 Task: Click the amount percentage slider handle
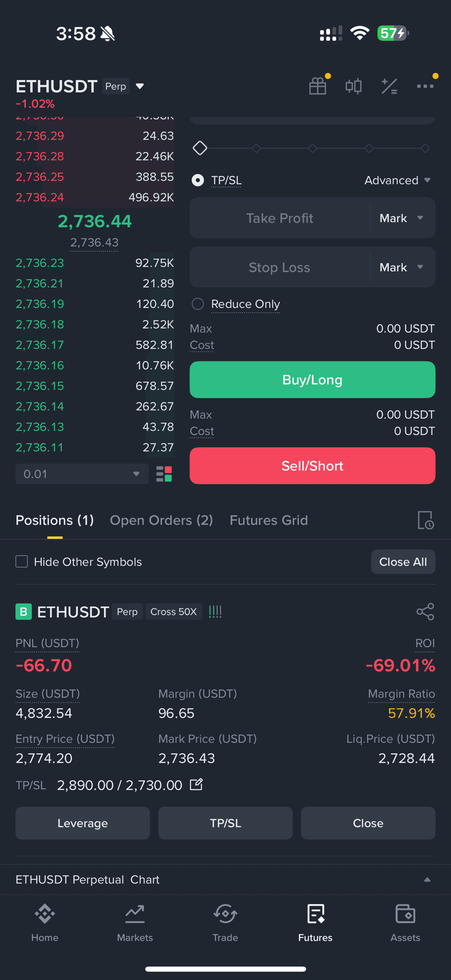[x=200, y=148]
